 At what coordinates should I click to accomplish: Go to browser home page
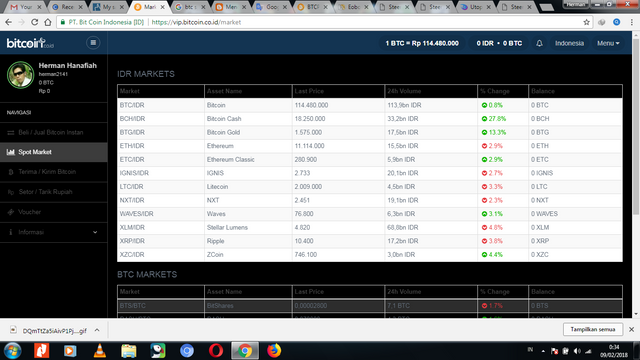tap(48, 22)
